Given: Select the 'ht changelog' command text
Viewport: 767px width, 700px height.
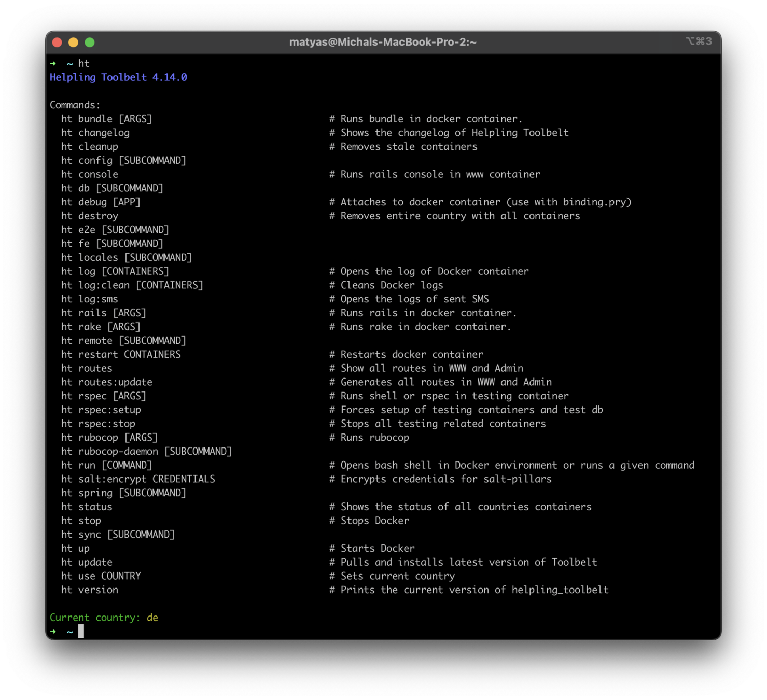Looking at the screenshot, I should pyautogui.click(x=95, y=133).
